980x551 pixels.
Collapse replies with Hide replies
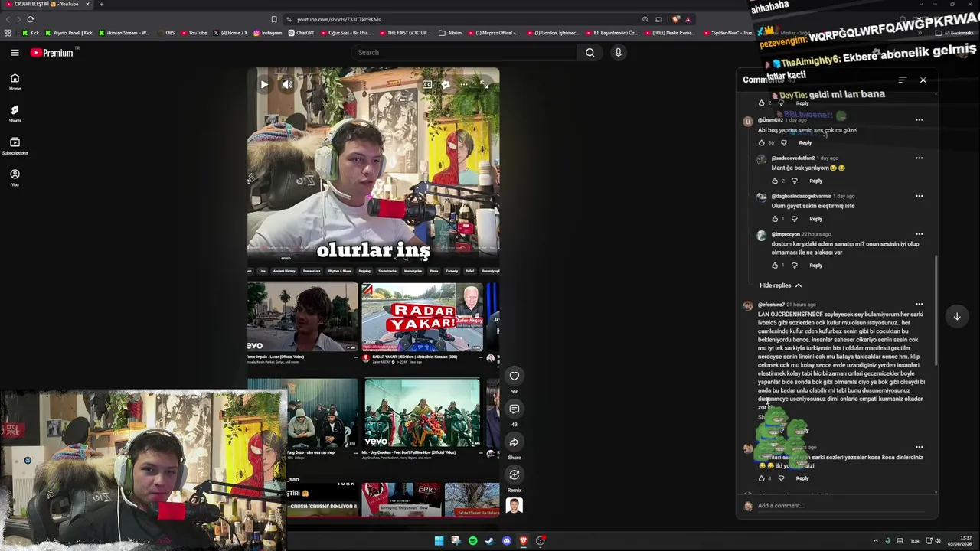(x=780, y=285)
